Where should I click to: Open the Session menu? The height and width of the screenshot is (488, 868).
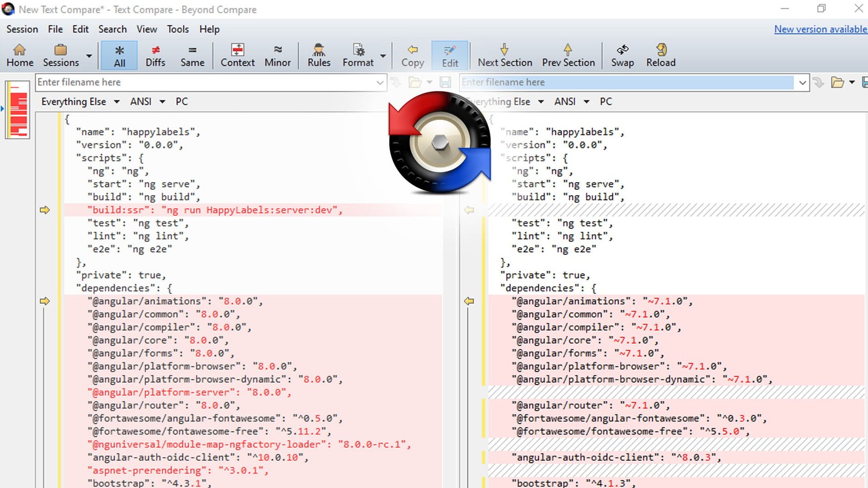click(x=22, y=29)
